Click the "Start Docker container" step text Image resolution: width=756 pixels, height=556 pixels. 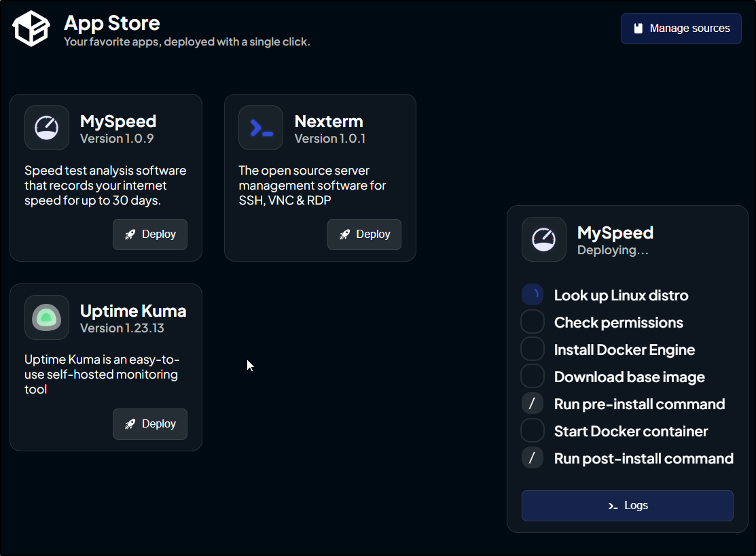pos(631,431)
